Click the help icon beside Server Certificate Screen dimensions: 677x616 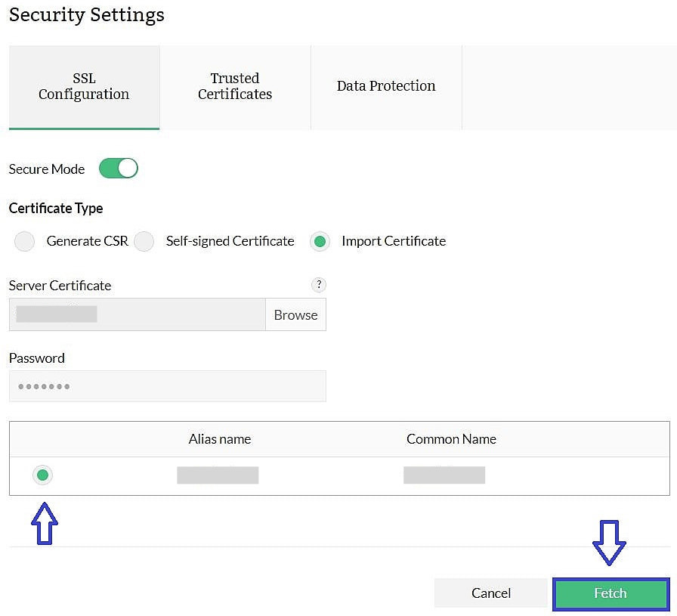(x=318, y=285)
